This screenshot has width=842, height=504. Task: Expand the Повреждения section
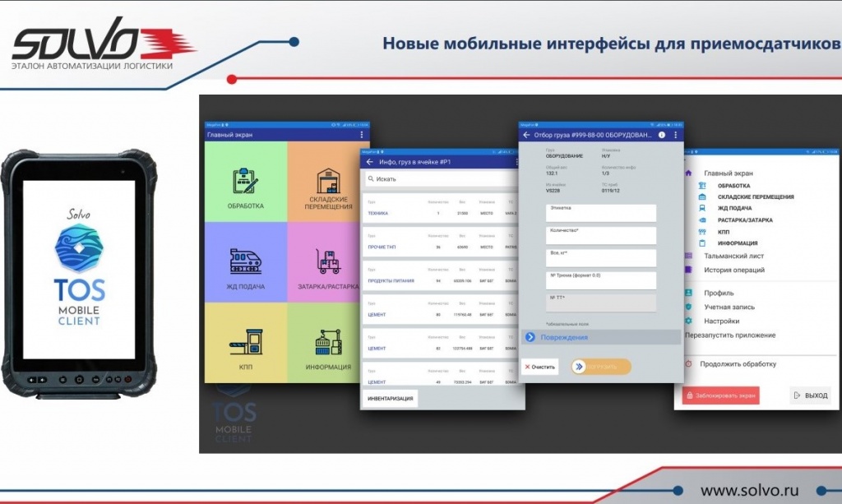[x=601, y=337]
